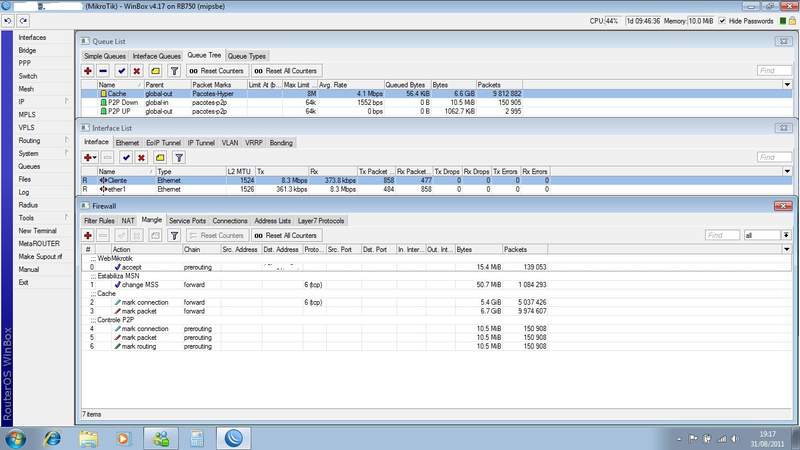Screen dimensions: 800x450
Task: Click the volume icon in system tray
Action: pyautogui.click(x=734, y=439)
